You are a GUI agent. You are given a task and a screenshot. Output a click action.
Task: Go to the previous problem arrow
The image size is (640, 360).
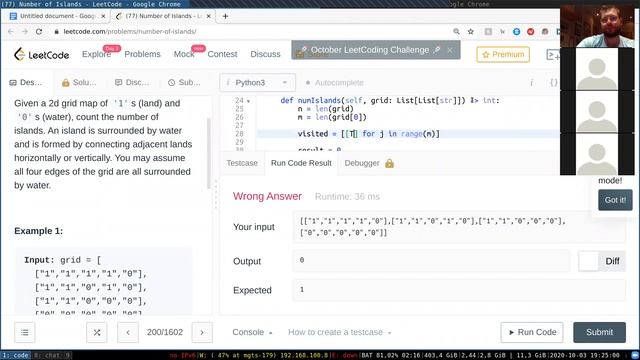point(128,332)
